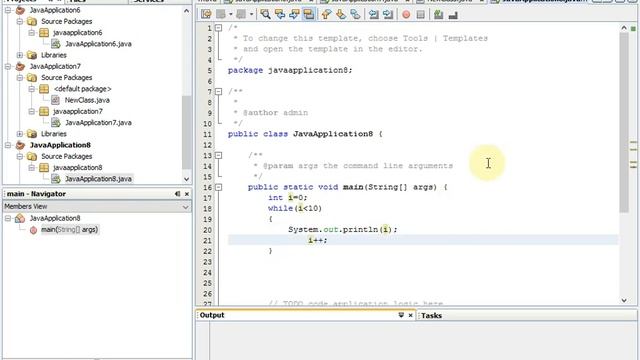The width and height of the screenshot is (640, 360).
Task: Select main(String[] args) in Navigator
Action: point(69,229)
